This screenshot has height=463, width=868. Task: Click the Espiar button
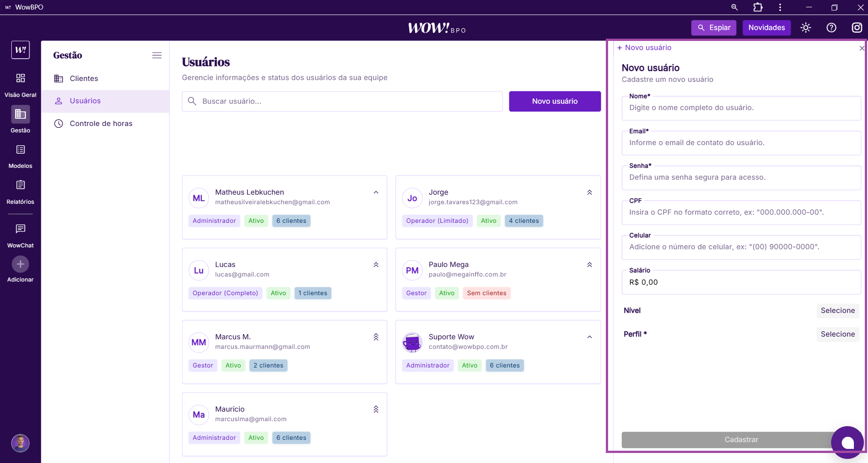point(713,28)
